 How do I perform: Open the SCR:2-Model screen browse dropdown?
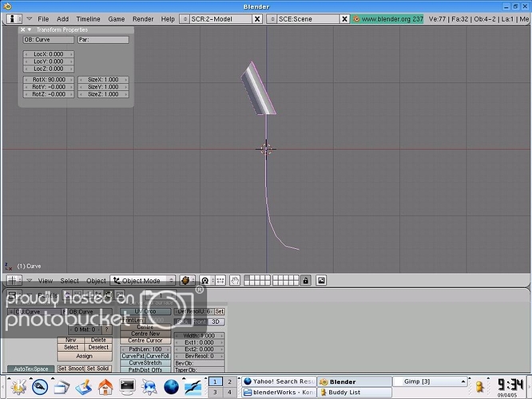[185, 19]
